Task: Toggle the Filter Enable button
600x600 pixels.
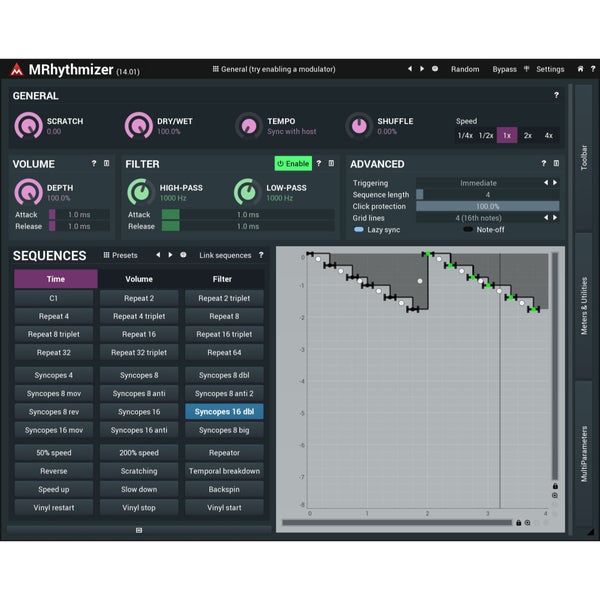Action: [x=293, y=163]
